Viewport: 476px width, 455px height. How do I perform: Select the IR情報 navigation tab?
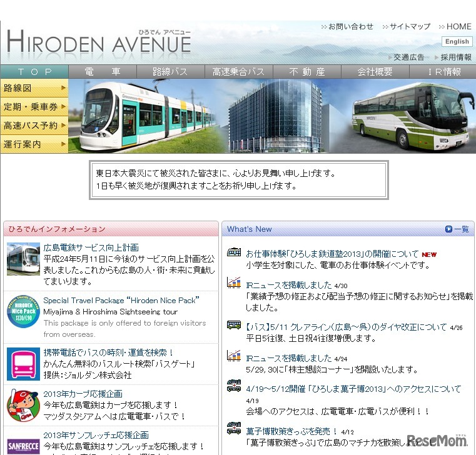pos(443,72)
